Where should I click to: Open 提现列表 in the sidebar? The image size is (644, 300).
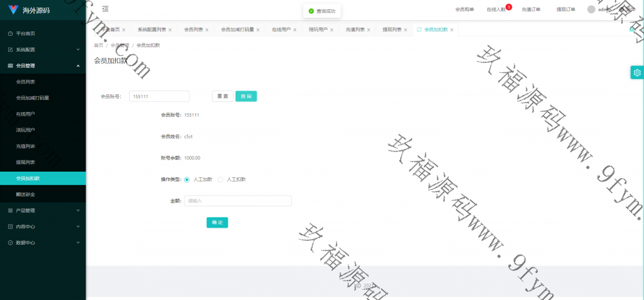pos(25,162)
